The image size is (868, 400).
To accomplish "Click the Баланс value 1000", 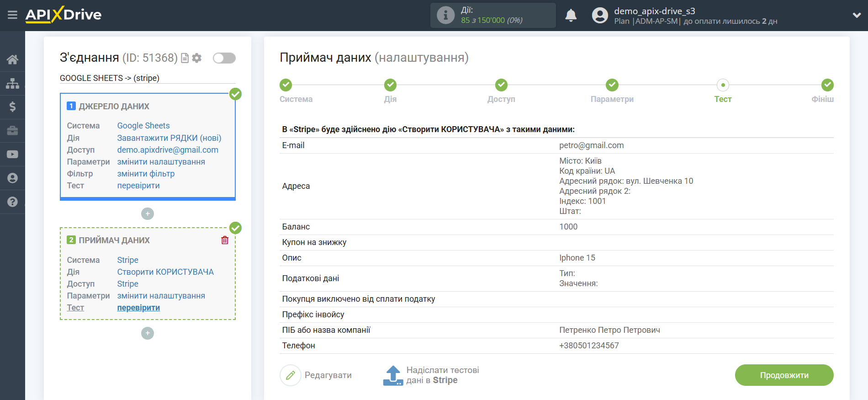I will [568, 227].
